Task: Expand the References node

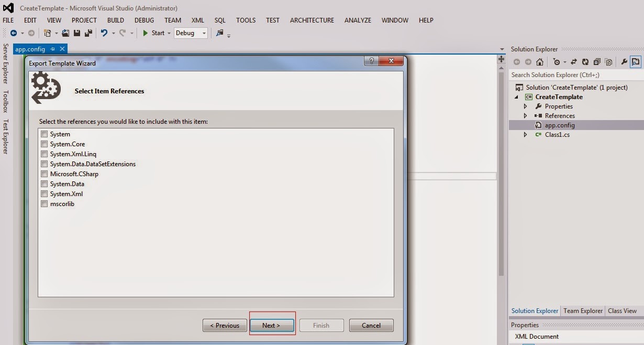Action: click(x=525, y=115)
